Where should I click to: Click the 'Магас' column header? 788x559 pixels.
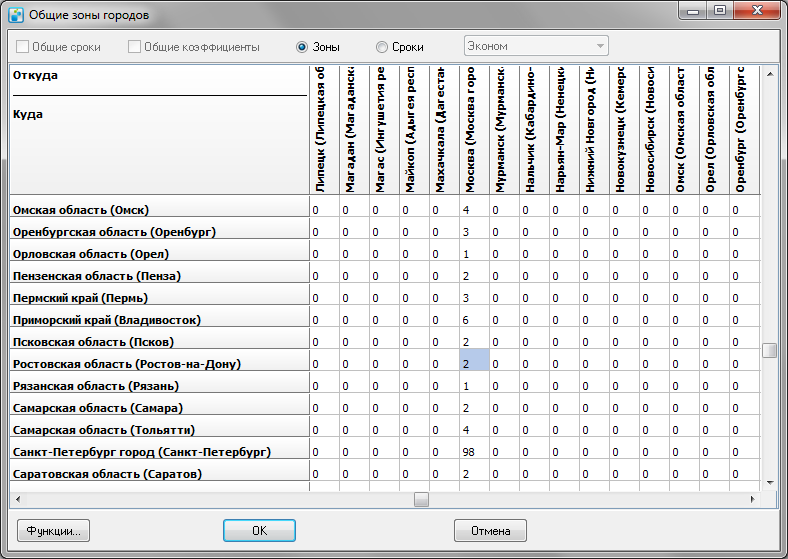pos(384,130)
